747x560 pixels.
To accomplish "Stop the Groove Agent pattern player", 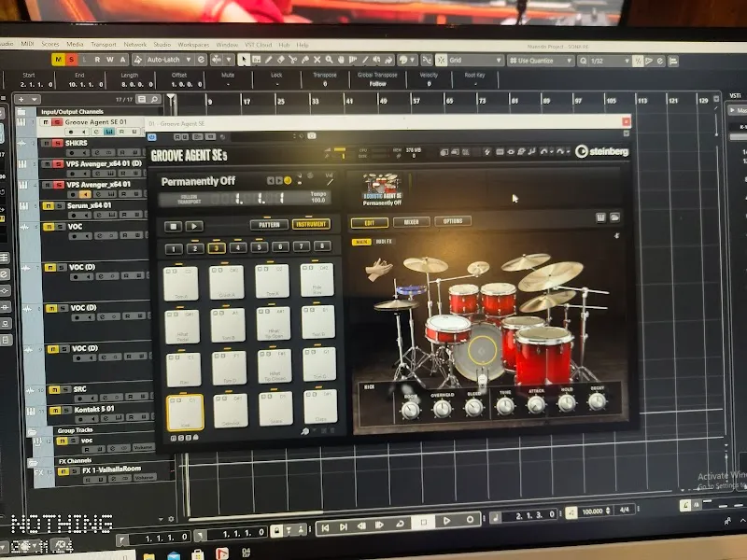I will [173, 226].
